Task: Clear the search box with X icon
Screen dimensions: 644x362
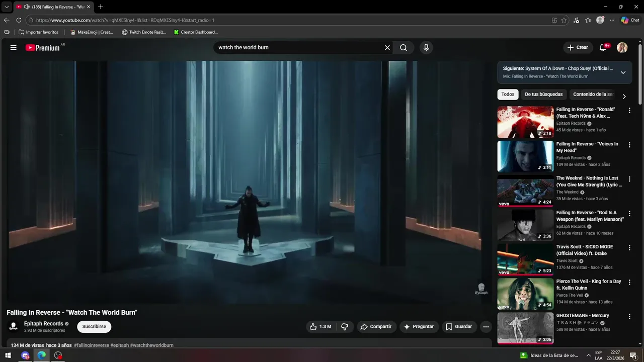Action: [387, 48]
